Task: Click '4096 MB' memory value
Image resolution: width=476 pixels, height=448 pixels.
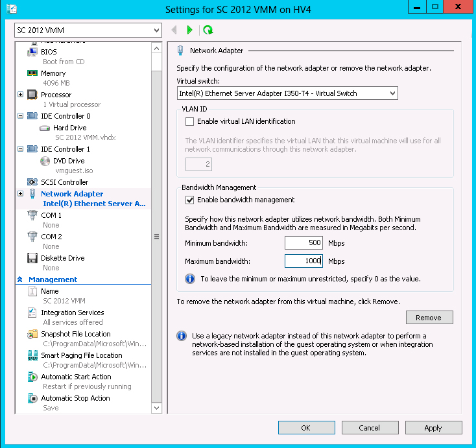Action: [x=56, y=83]
